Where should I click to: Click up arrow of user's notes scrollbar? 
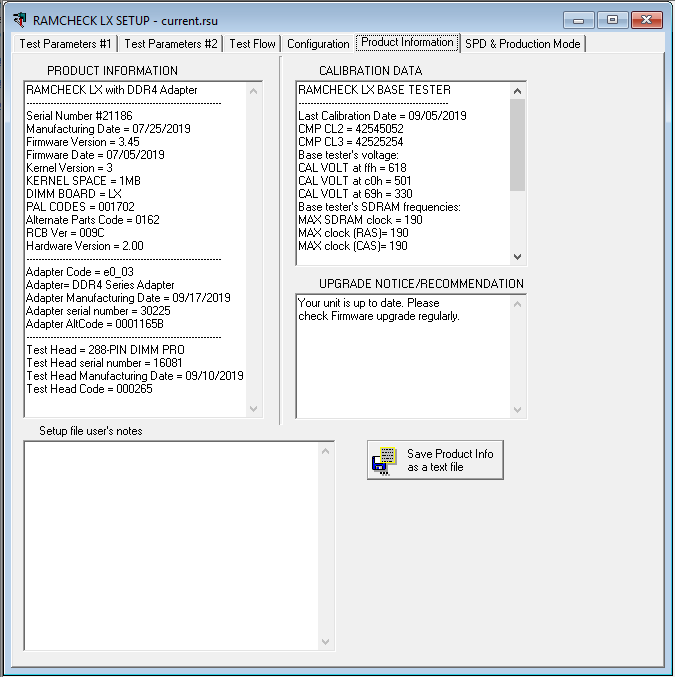(326, 452)
